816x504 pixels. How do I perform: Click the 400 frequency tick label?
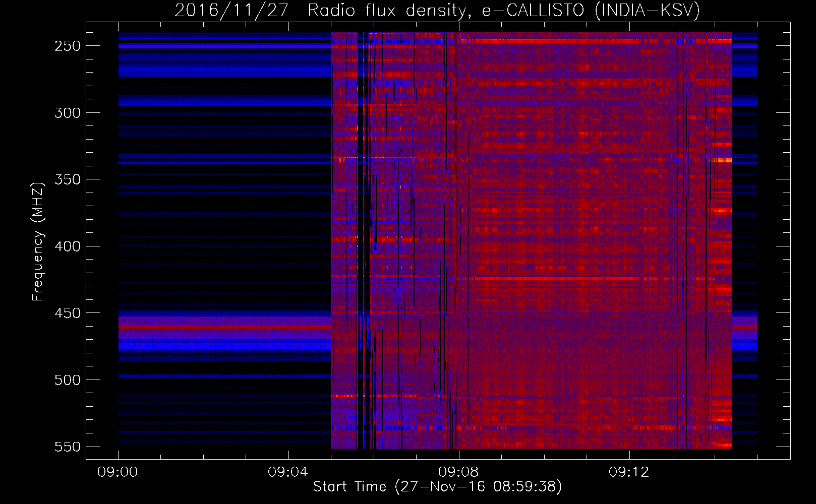coord(68,246)
